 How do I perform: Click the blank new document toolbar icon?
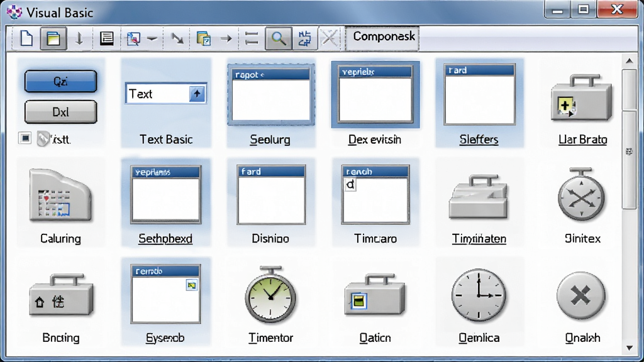click(x=26, y=38)
